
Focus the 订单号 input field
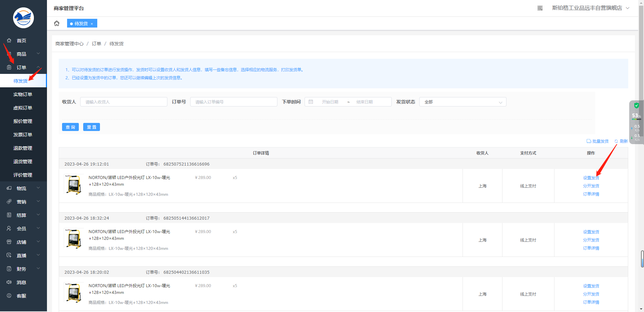pos(234,102)
